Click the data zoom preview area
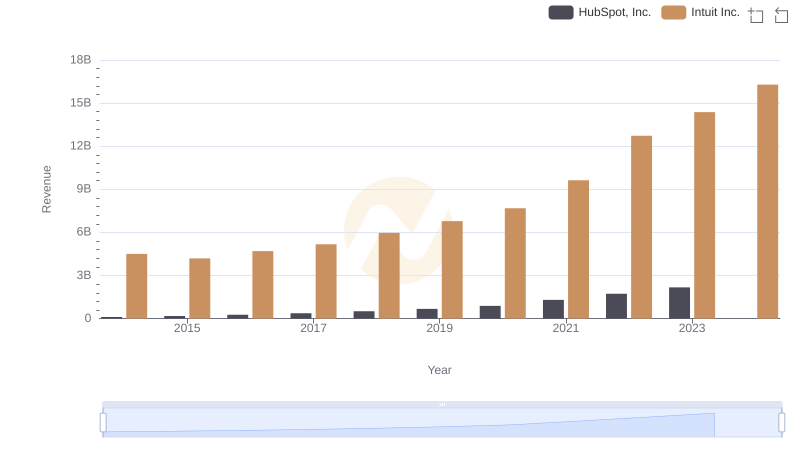Screen dimensions: 800x461 click(x=442, y=423)
